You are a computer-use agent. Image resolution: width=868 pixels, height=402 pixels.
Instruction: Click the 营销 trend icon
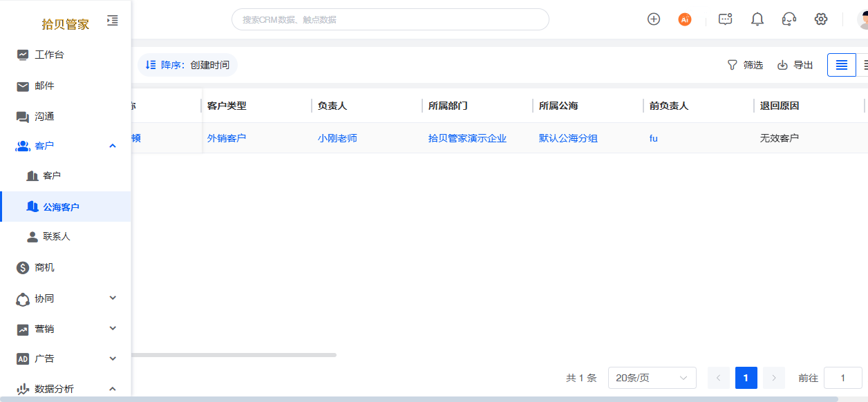(23, 329)
